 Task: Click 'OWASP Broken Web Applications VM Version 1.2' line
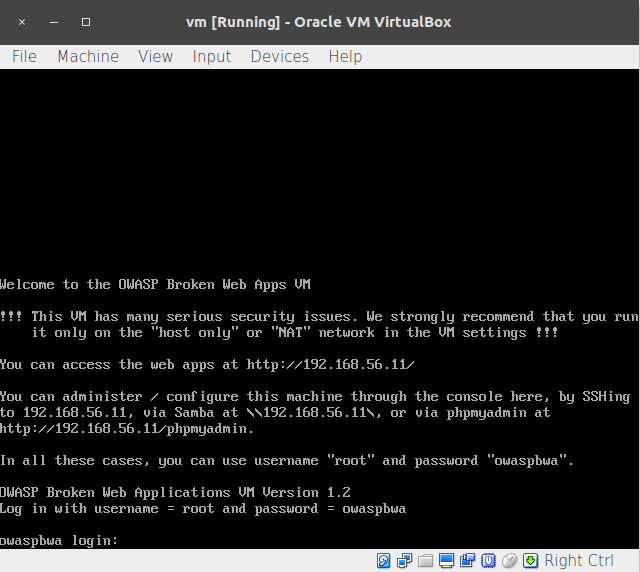(175, 492)
